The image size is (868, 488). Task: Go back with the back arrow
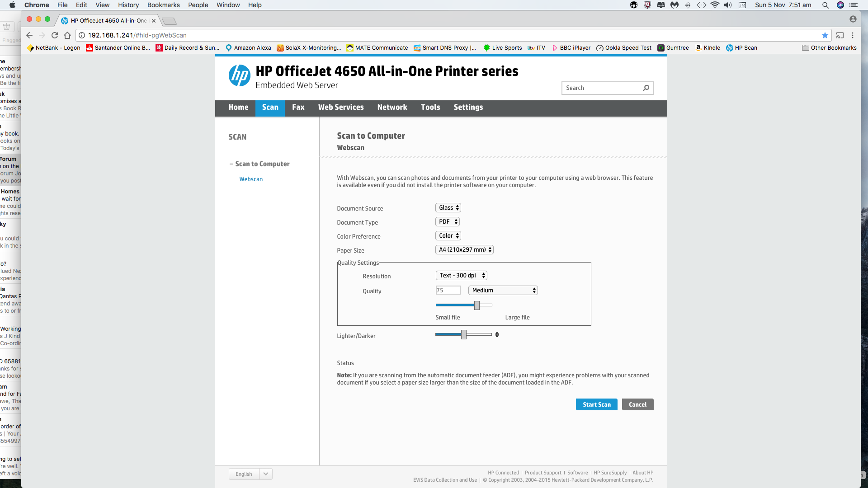[29, 35]
